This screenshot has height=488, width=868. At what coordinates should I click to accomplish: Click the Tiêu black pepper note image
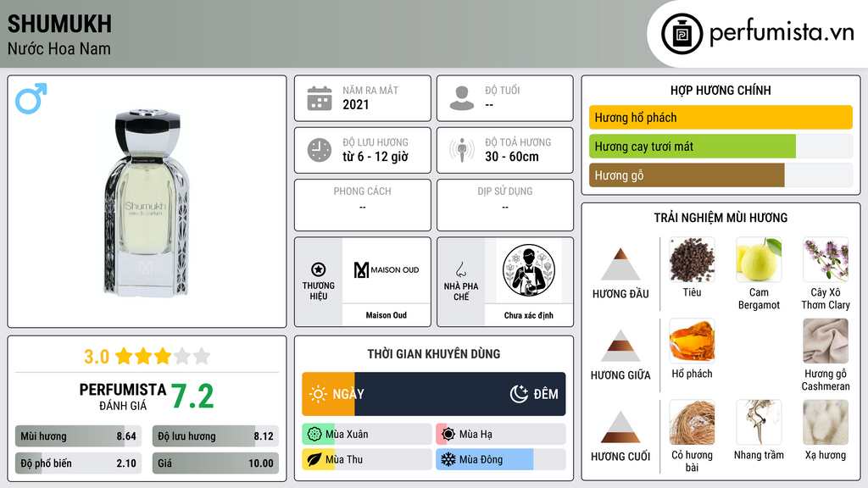(692, 259)
